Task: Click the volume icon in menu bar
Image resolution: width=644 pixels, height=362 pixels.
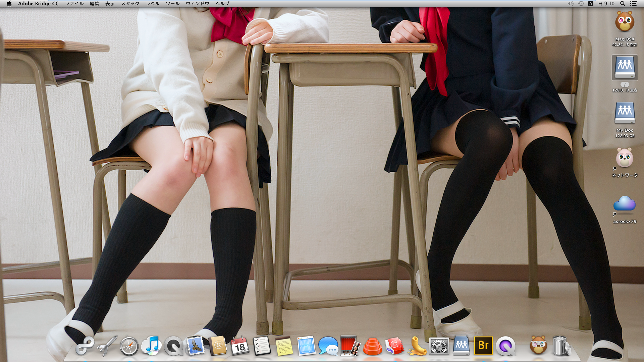Action: (x=570, y=3)
